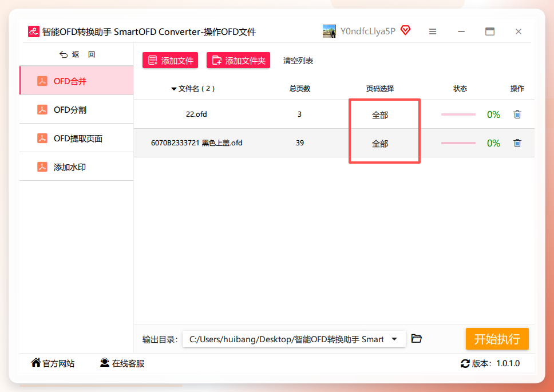Screen dimensions: 554x392
Task: Sort by the 文件名 column arrow
Action: [x=173, y=89]
